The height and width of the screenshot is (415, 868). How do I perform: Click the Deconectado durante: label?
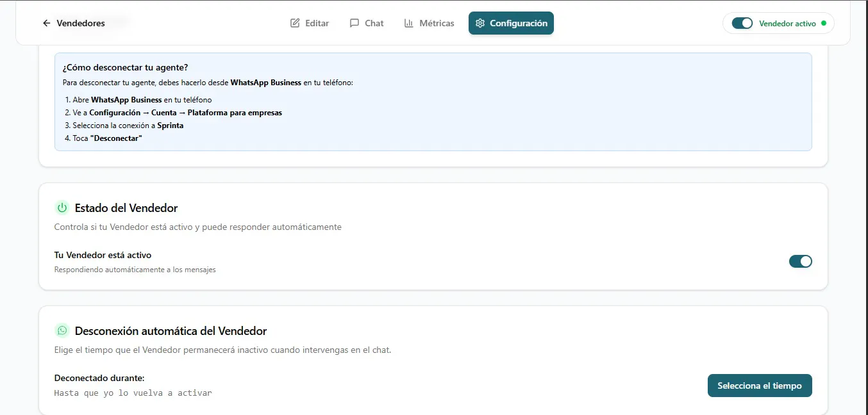point(99,378)
